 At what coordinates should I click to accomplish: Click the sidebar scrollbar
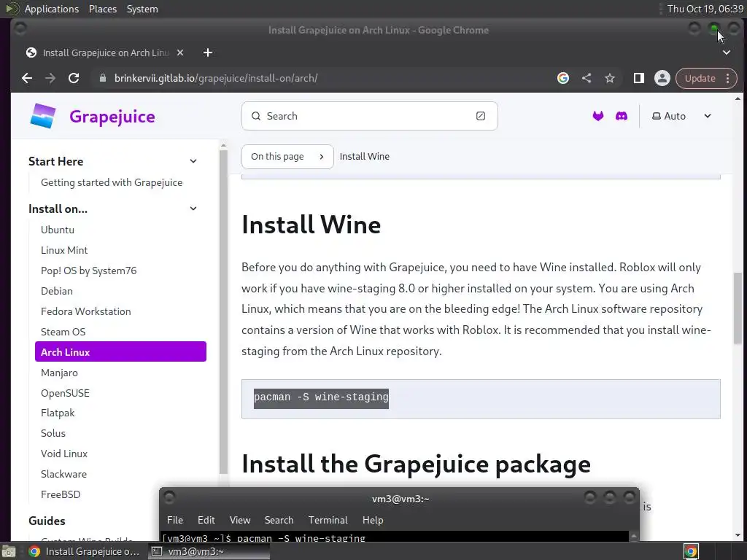[223, 312]
